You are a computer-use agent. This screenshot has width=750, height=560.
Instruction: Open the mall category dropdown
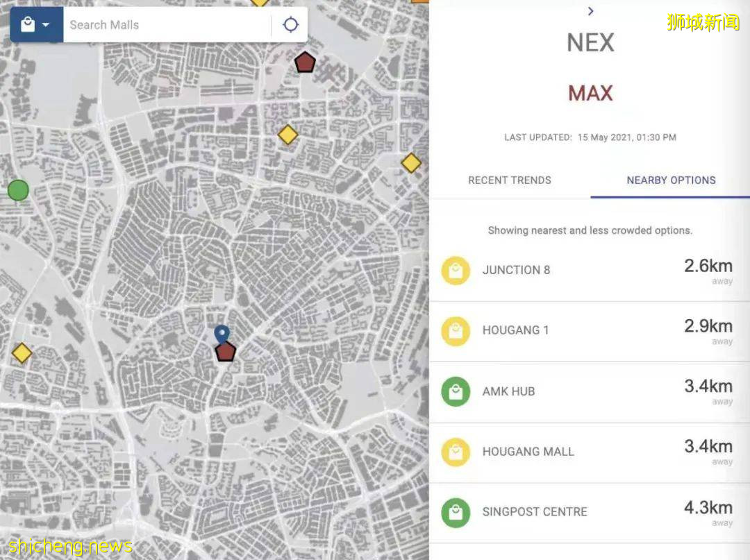click(x=36, y=25)
